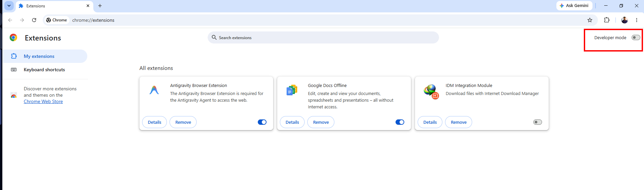Click the Extensions page title
The height and width of the screenshot is (190, 644).
[x=43, y=38]
